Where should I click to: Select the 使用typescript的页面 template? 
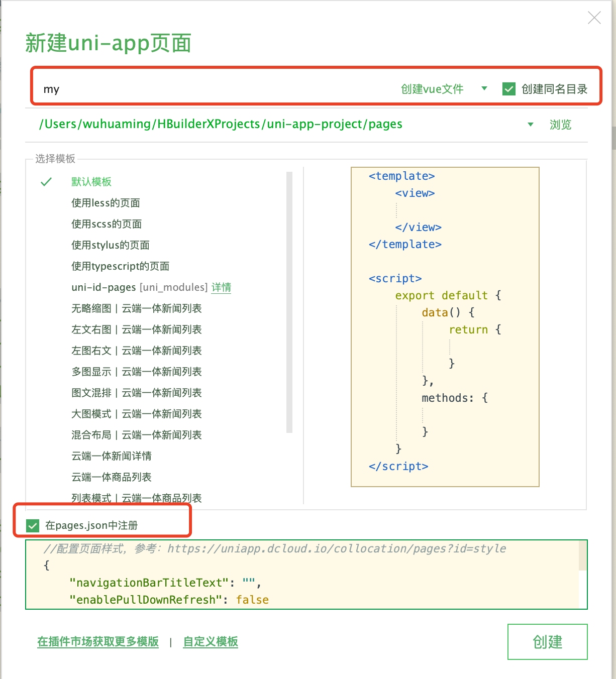coord(121,266)
